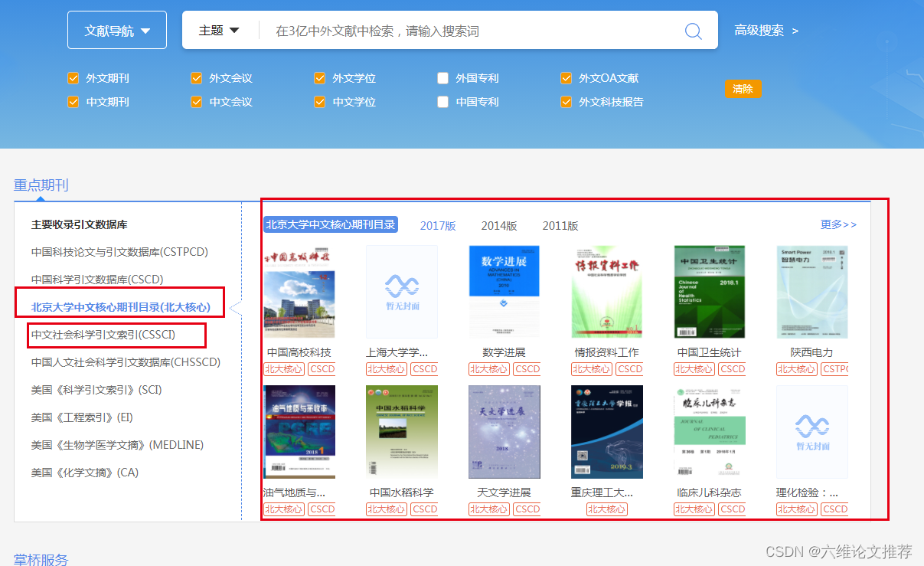Uncheck the 外文期刊 checkbox
924x566 pixels.
click(73, 78)
